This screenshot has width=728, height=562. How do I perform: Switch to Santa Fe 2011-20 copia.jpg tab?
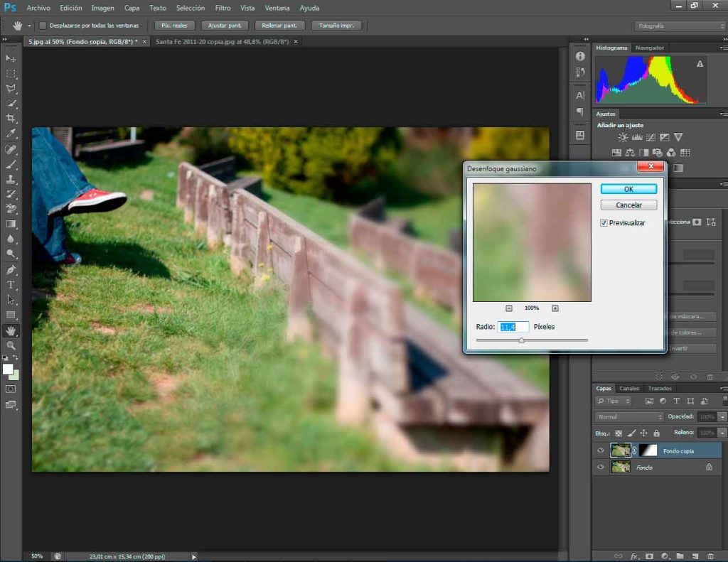click(222, 42)
